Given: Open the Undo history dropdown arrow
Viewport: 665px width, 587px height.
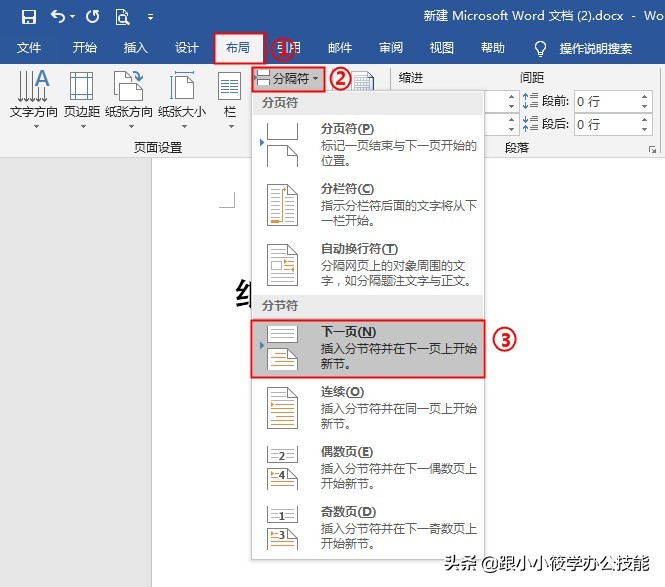Looking at the screenshot, I should [x=73, y=17].
